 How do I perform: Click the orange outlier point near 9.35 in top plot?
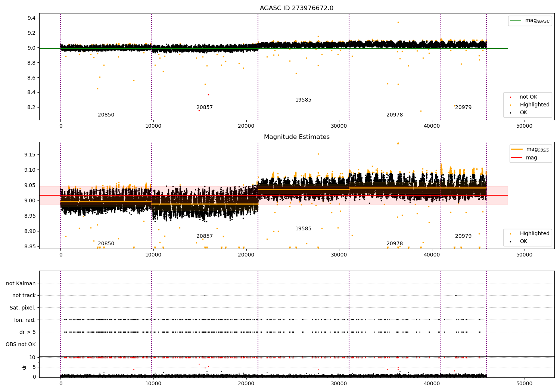click(x=398, y=22)
